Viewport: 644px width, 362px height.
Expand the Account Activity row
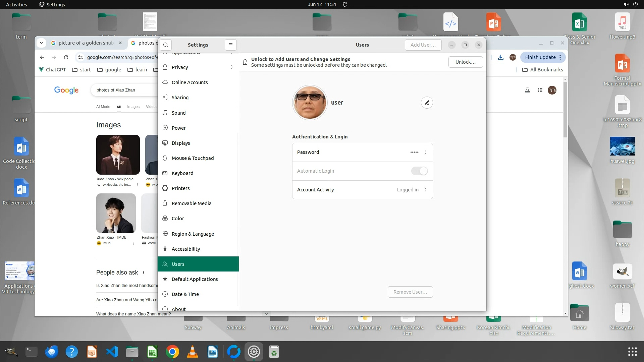425,190
